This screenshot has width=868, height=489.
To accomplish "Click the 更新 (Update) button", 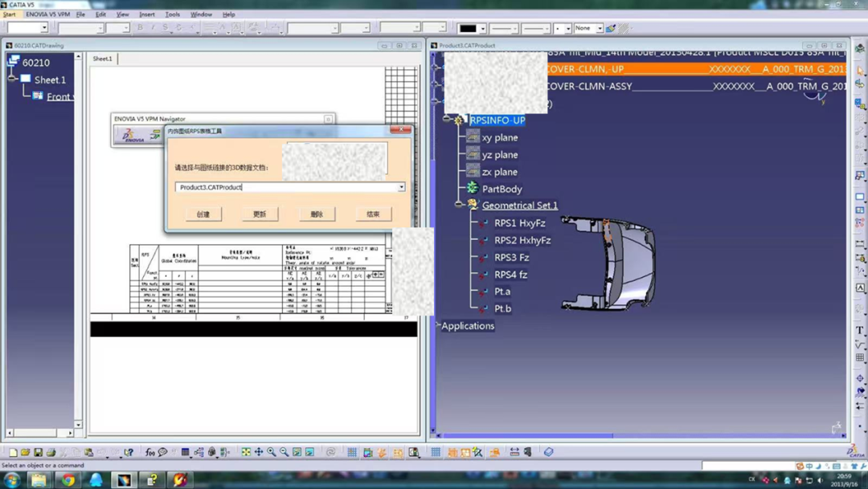I will (x=260, y=214).
